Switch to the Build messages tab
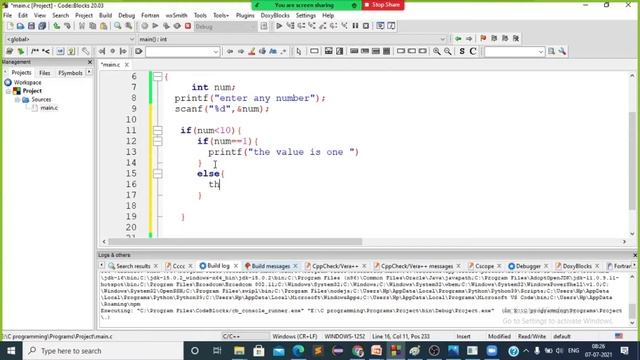This screenshot has width=640, height=360. pos(271,266)
